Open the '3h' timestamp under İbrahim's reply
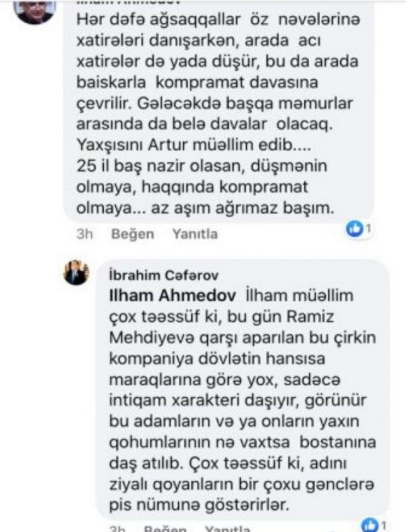 pos(117,529)
